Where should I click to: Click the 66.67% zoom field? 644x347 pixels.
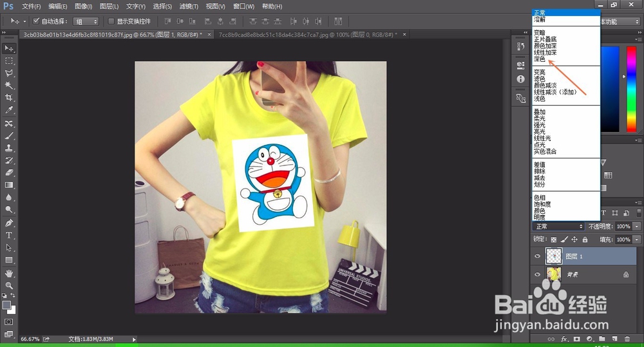[x=30, y=339]
